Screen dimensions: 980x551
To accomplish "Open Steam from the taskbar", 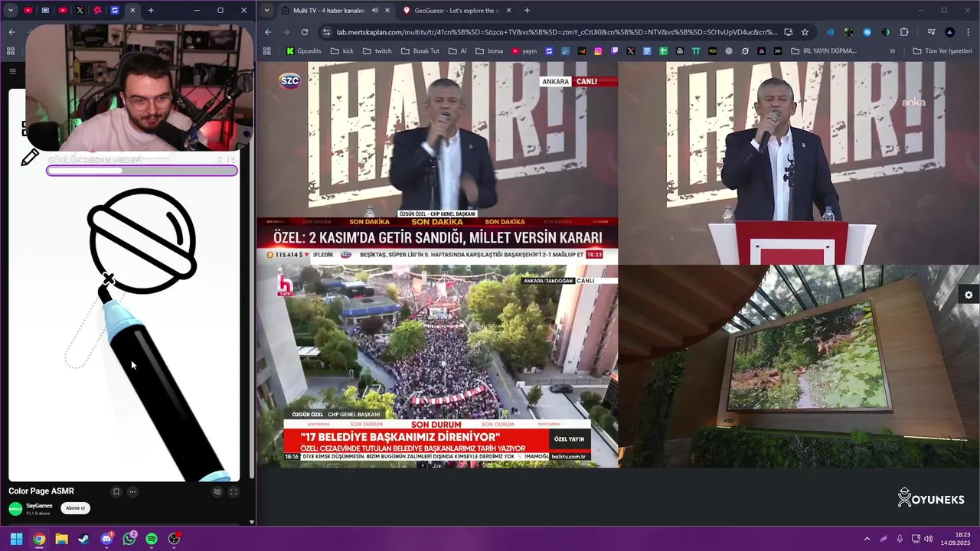I will pos(83,539).
